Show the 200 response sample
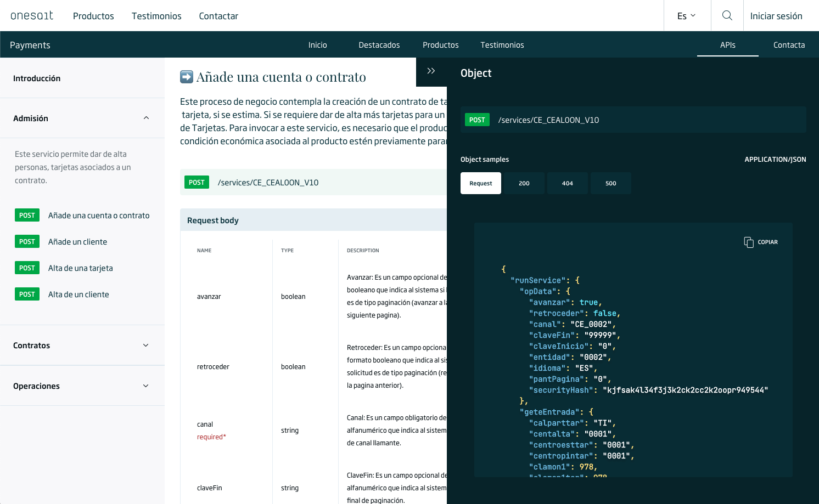This screenshot has height=504, width=819. pyautogui.click(x=524, y=183)
